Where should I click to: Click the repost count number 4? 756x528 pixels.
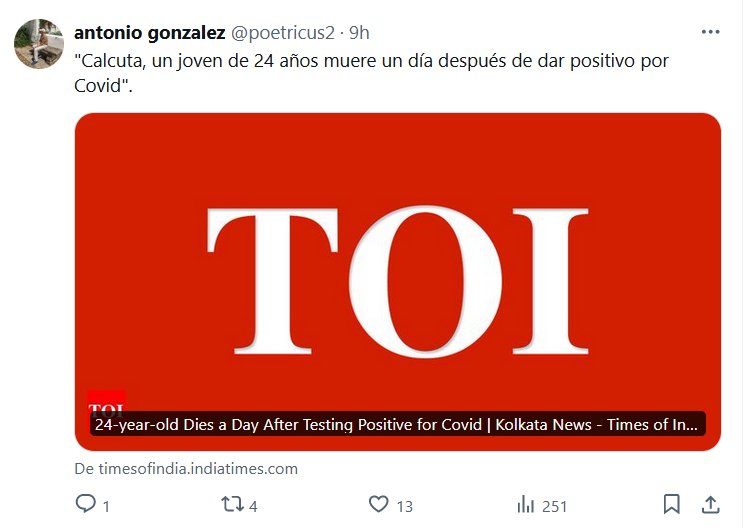point(253,506)
